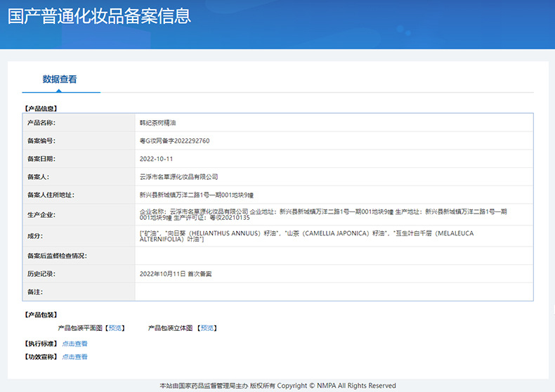Open 点击查看 link beside 功效宣称
Image resolution: width=555 pixels, height=392 pixels.
(x=74, y=357)
